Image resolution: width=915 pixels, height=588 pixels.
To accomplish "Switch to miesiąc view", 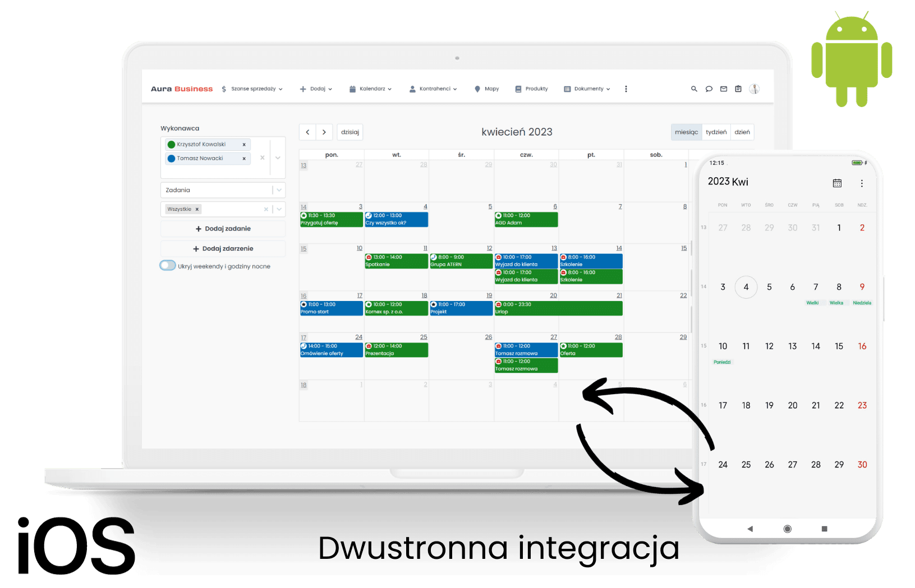I will [686, 132].
